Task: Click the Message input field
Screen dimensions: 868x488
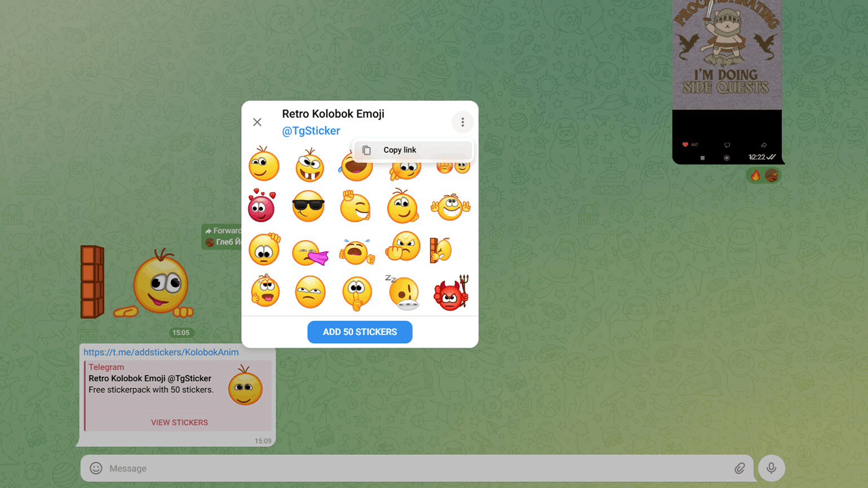Action: coord(417,468)
